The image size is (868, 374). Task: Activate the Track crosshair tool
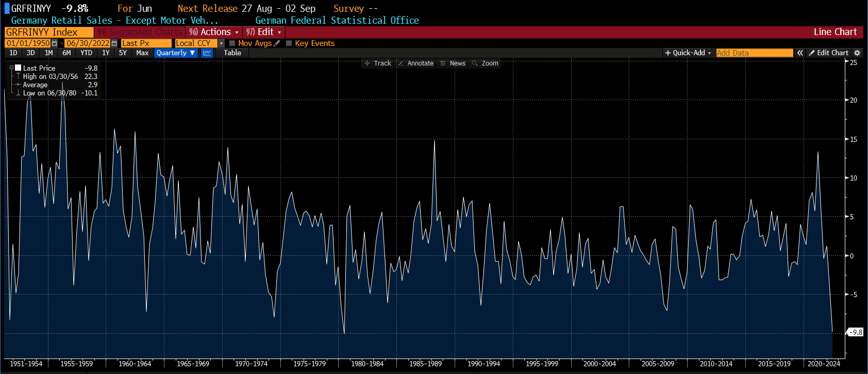[378, 63]
